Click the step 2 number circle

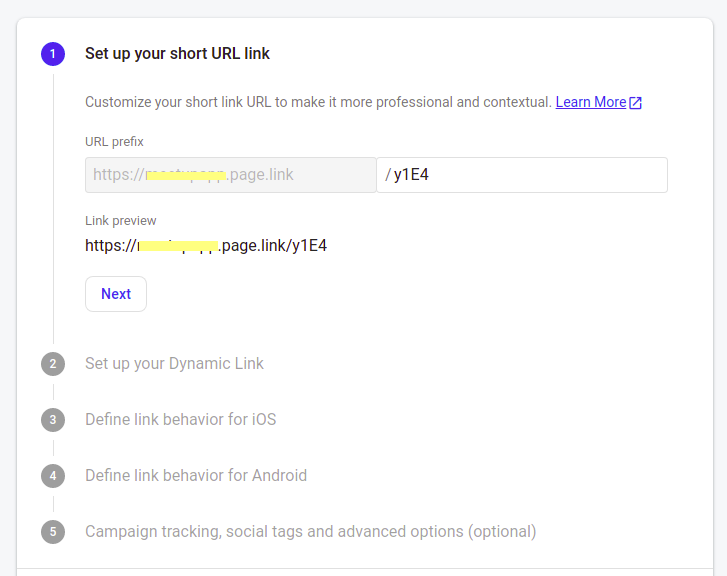coord(53,364)
